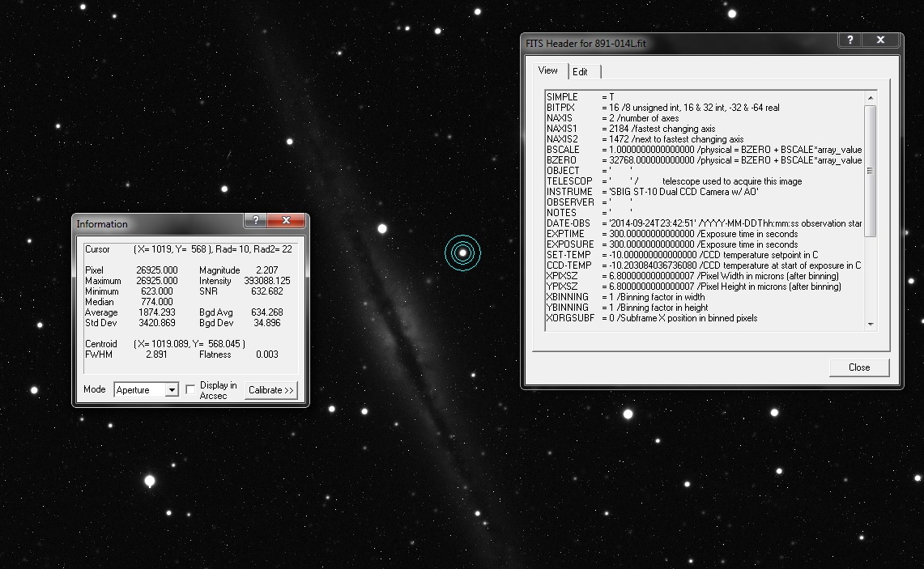Select the INSTRUME header line
This screenshot has width=924, height=569.
pyautogui.click(x=653, y=192)
